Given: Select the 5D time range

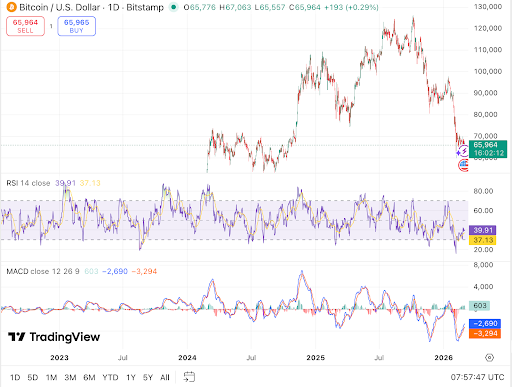Looking at the screenshot, I should 33,377.
